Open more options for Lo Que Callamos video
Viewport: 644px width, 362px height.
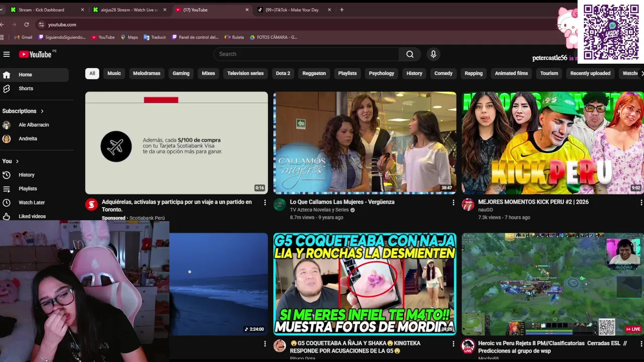tap(453, 202)
